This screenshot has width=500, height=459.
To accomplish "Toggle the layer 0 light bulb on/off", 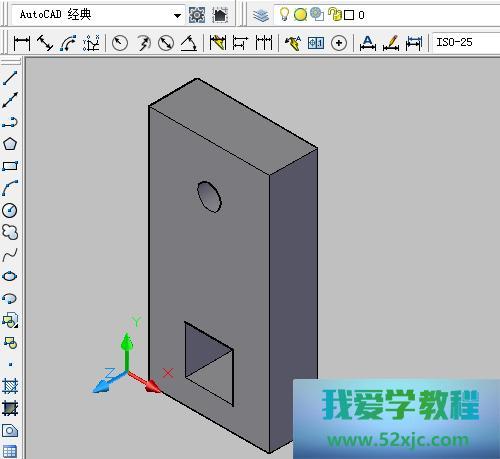I will pos(284,14).
